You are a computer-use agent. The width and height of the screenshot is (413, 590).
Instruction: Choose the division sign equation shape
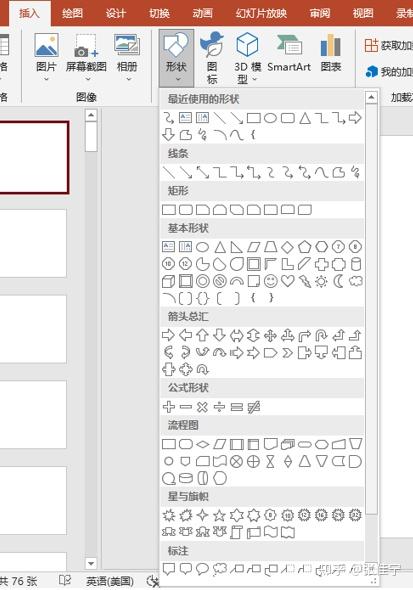219,407
